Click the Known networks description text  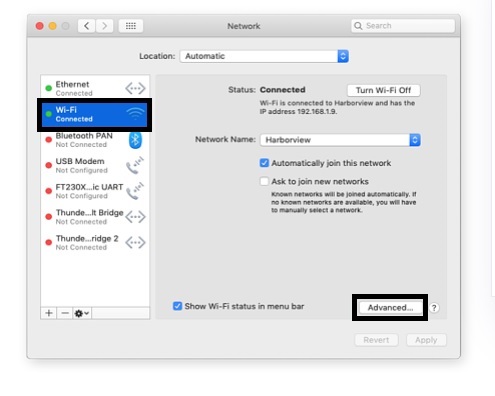click(x=344, y=202)
